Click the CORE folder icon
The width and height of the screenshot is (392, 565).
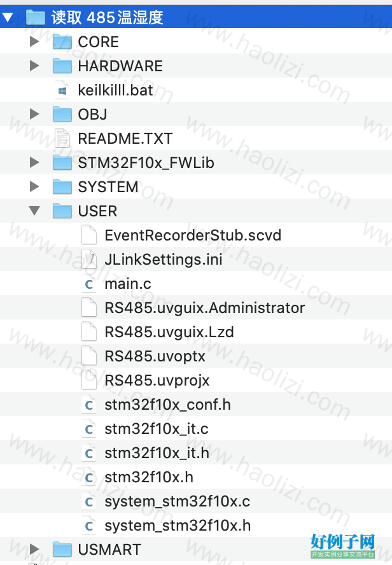pyautogui.click(x=62, y=41)
